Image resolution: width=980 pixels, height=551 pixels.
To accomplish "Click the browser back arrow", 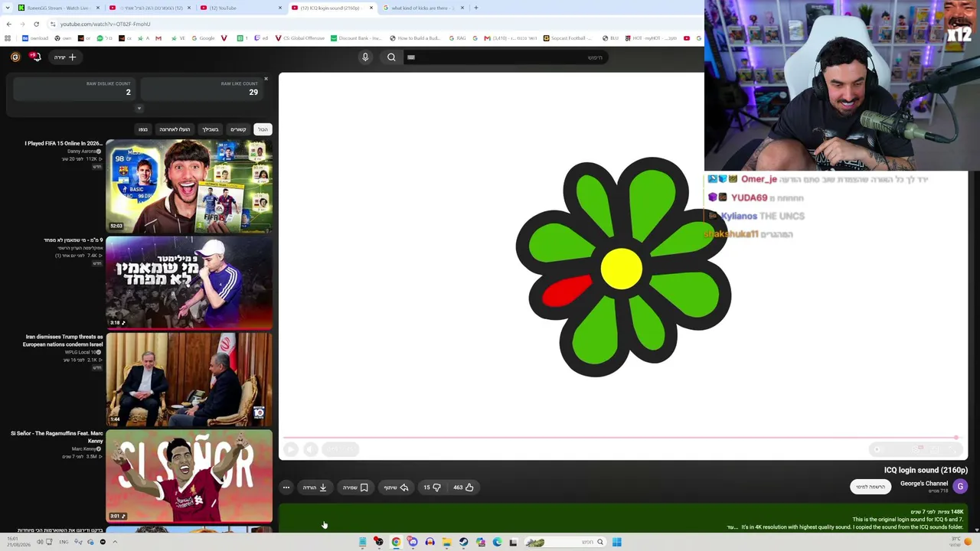I will pos(9,24).
